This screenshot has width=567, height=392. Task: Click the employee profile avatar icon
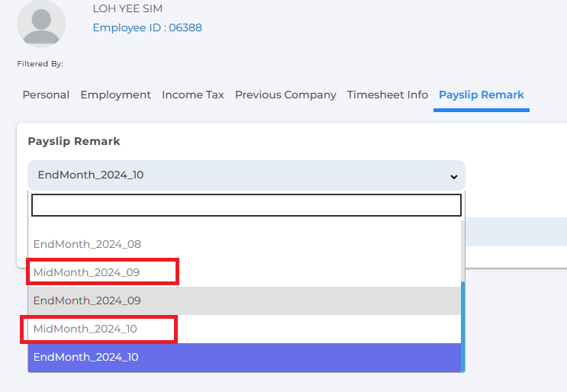coord(41,24)
